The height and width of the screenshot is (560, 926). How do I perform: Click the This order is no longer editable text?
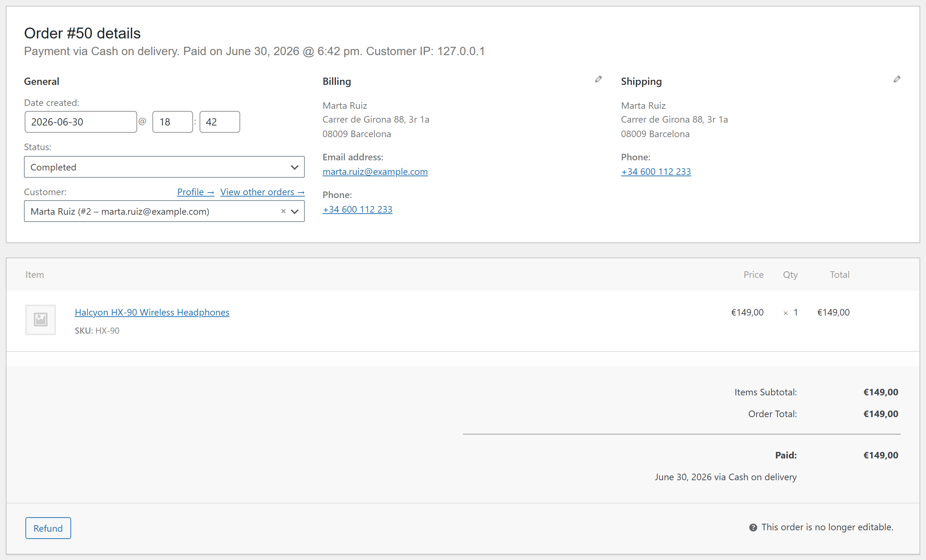coord(827,527)
